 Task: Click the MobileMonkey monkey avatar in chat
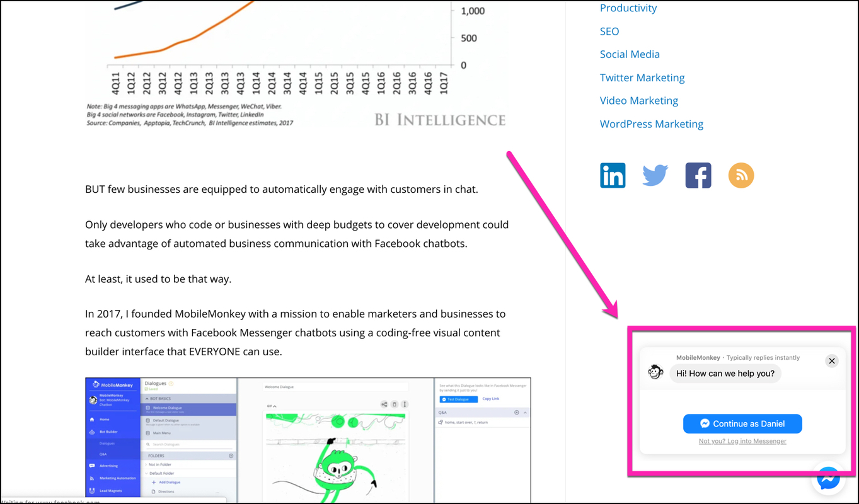coord(655,372)
